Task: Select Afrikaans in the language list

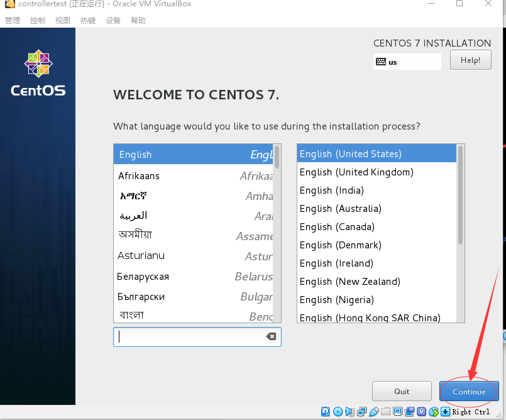Action: pos(194,176)
